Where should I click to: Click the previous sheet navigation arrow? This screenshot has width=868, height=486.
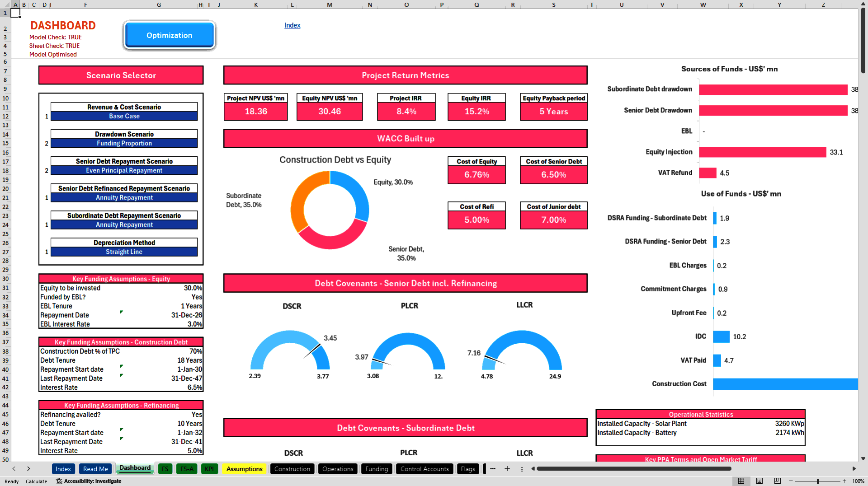coord(14,469)
